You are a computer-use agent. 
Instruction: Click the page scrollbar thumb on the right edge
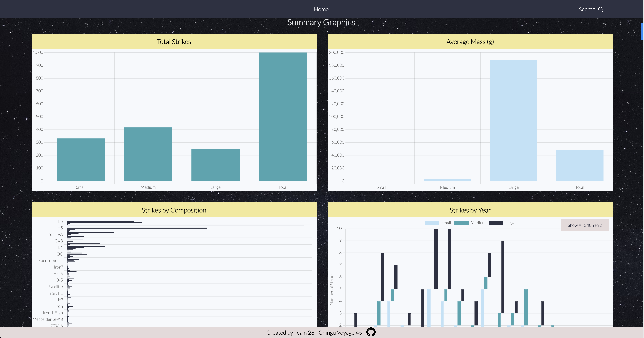tap(642, 31)
